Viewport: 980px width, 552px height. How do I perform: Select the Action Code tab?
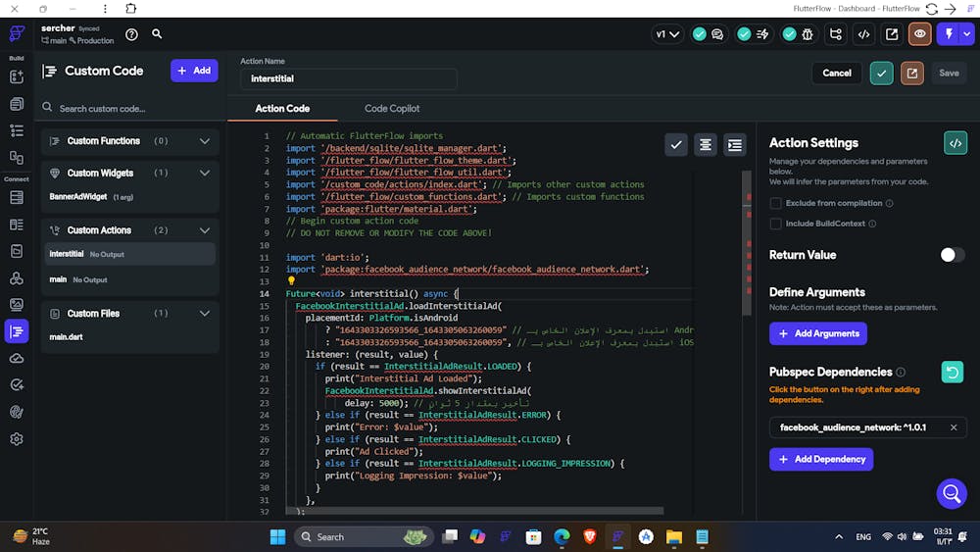tap(282, 109)
